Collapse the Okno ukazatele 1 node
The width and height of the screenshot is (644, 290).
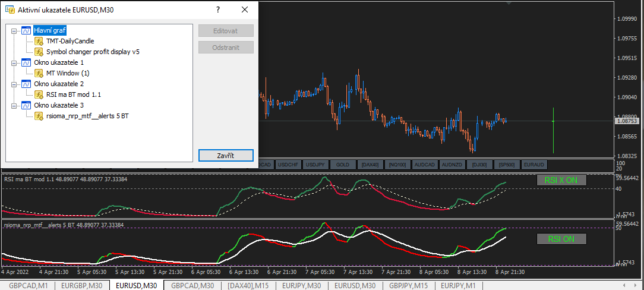pyautogui.click(x=14, y=63)
